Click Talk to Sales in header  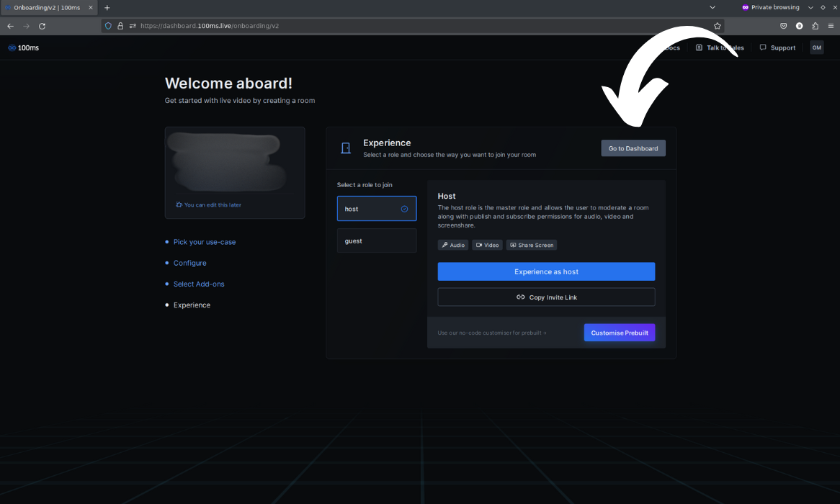[720, 48]
